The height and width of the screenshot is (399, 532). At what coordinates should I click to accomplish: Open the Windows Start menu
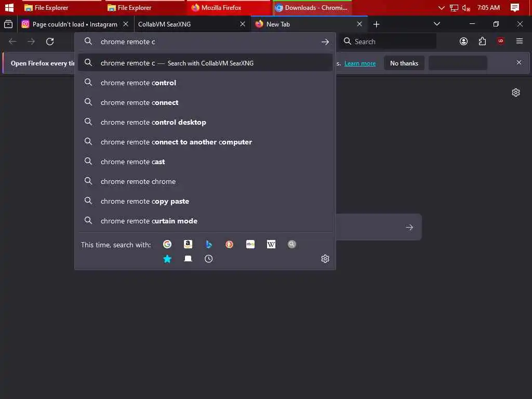(x=9, y=7)
